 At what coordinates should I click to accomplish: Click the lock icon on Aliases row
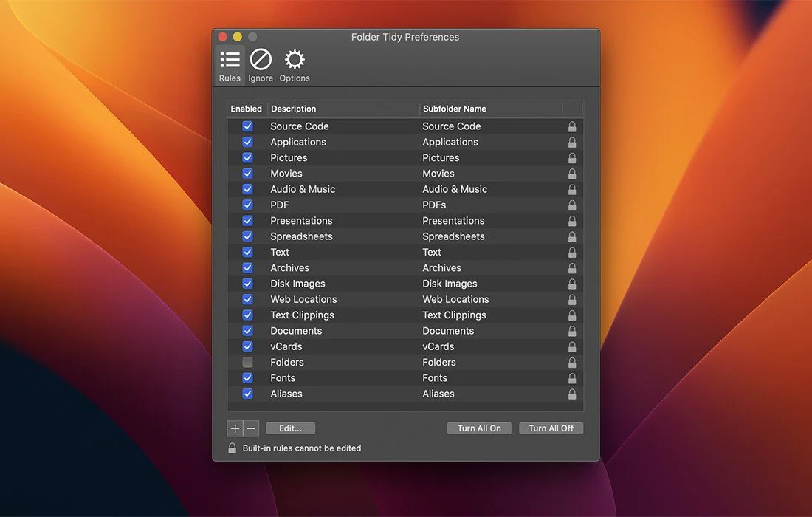(572, 394)
